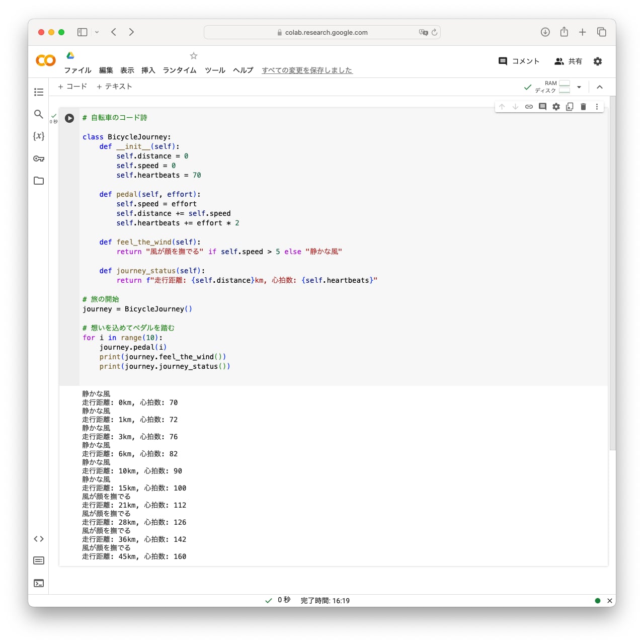Open the terminal icon in sidebar
Image resolution: width=644 pixels, height=644 pixels.
[x=39, y=583]
